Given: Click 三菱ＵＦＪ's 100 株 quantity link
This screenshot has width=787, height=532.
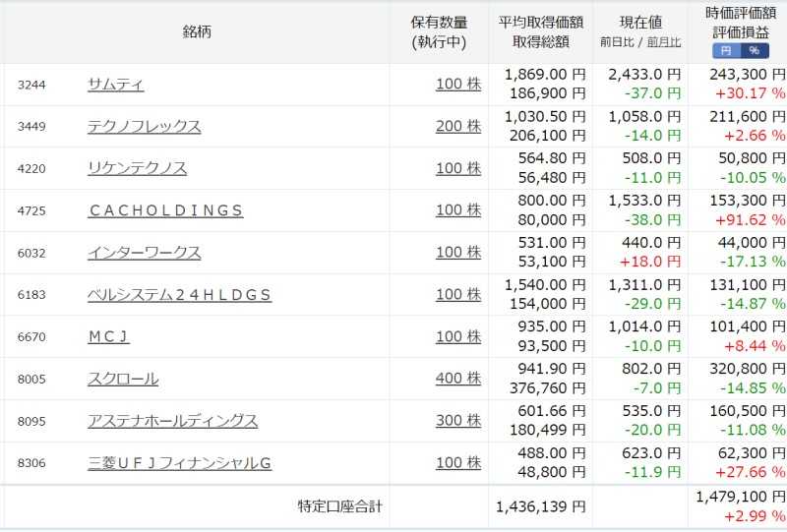Looking at the screenshot, I should click(458, 463).
